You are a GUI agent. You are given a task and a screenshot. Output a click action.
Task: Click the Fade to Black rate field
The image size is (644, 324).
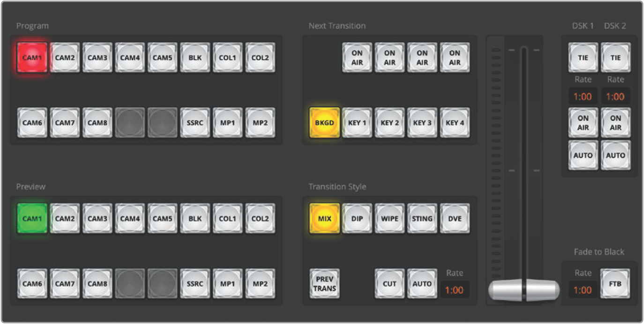[x=583, y=290]
